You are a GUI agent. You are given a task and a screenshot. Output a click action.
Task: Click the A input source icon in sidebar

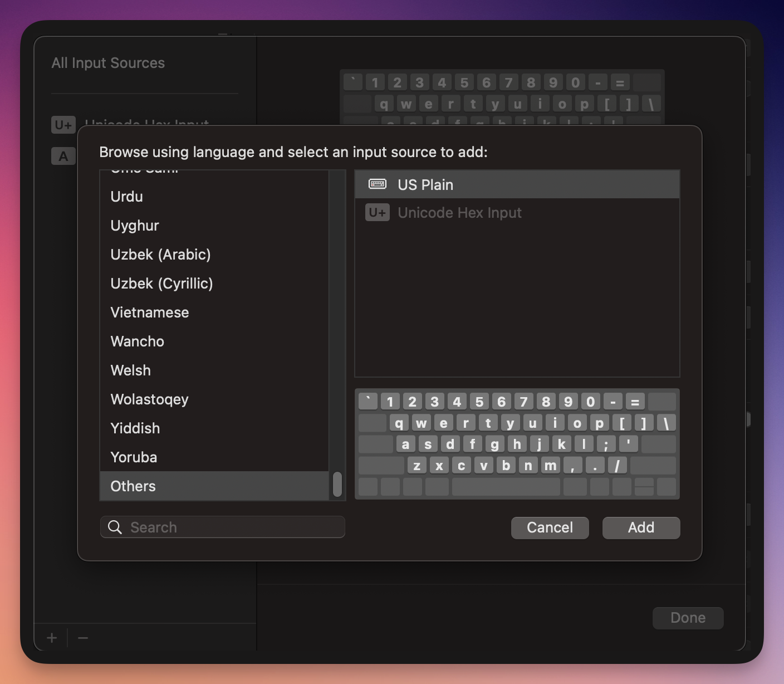(x=63, y=156)
